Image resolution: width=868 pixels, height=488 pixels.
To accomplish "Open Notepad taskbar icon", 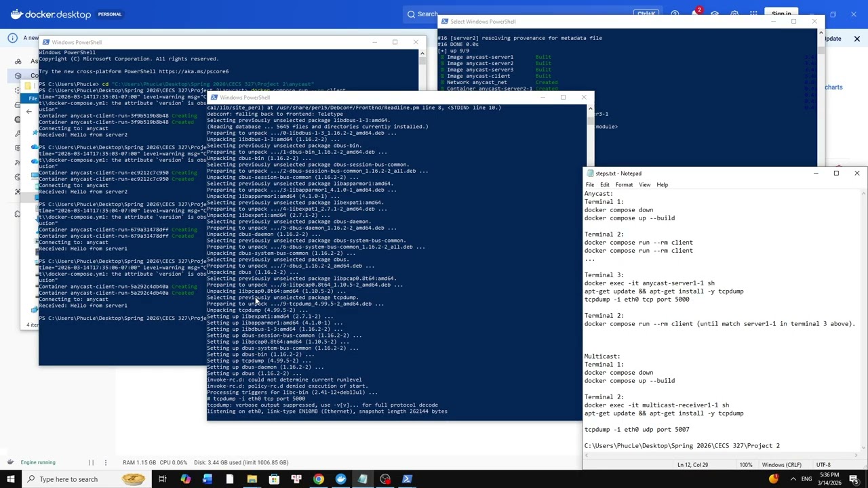I will [363, 479].
